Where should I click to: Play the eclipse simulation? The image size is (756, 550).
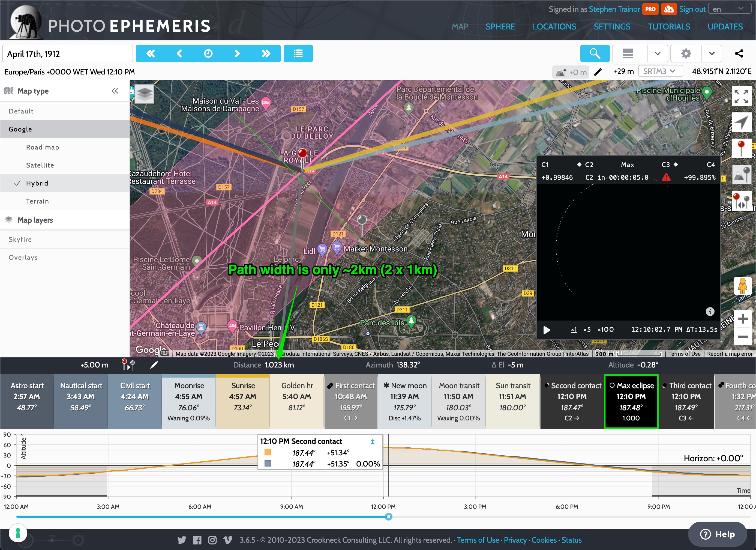pyautogui.click(x=547, y=330)
